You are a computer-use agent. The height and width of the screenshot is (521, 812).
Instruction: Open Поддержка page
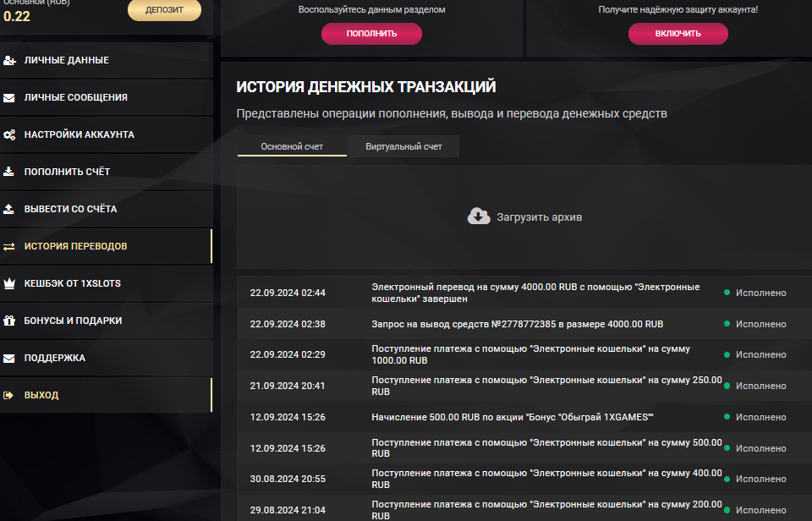pyautogui.click(x=107, y=358)
